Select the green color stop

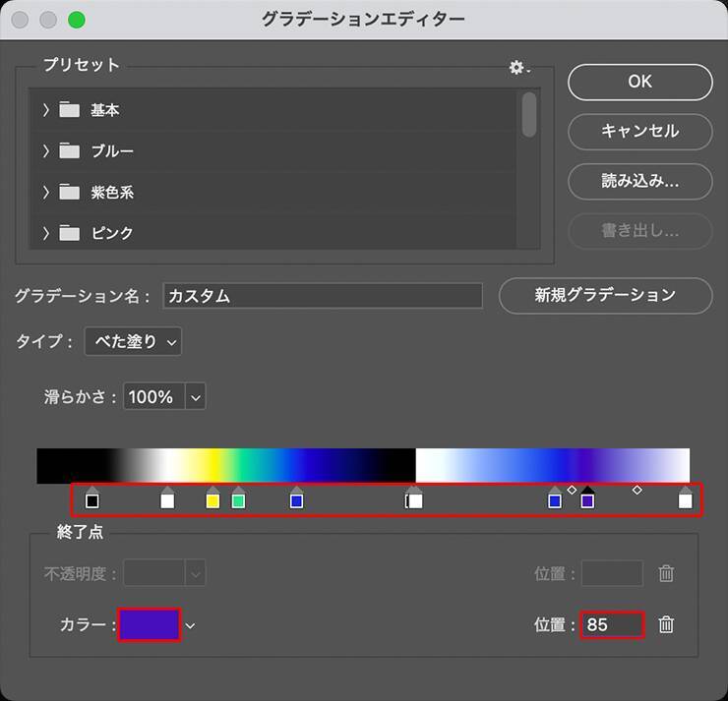(238, 499)
